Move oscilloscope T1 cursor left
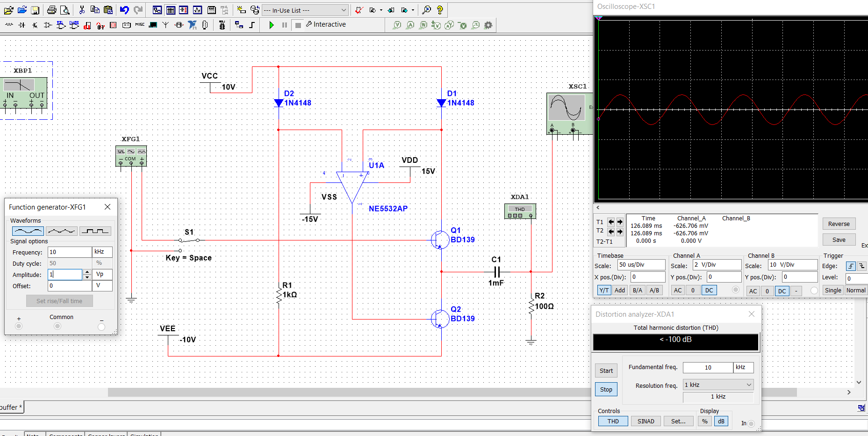This screenshot has width=868, height=436. tap(611, 222)
